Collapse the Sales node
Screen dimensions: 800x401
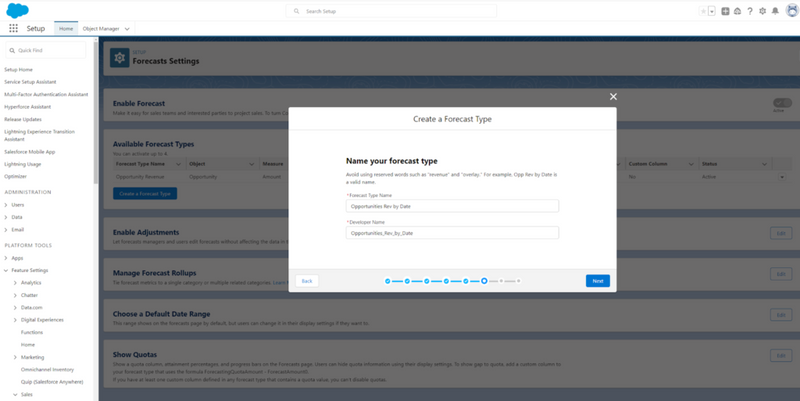[x=15, y=394]
